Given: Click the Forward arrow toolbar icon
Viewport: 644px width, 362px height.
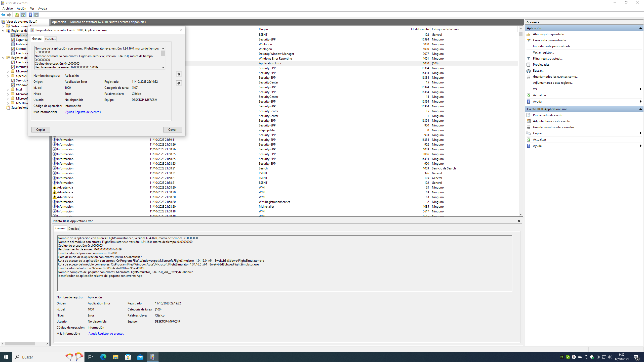Looking at the screenshot, I should tap(9, 15).
